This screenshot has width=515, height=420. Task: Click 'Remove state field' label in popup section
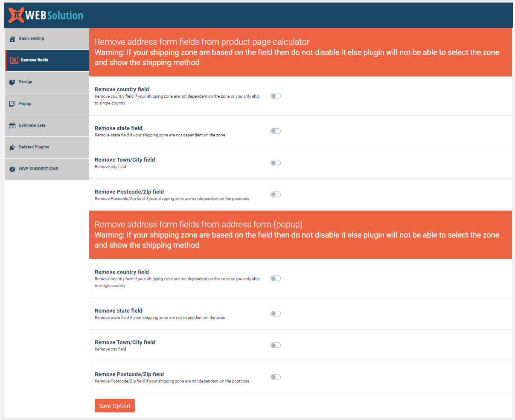(x=119, y=310)
